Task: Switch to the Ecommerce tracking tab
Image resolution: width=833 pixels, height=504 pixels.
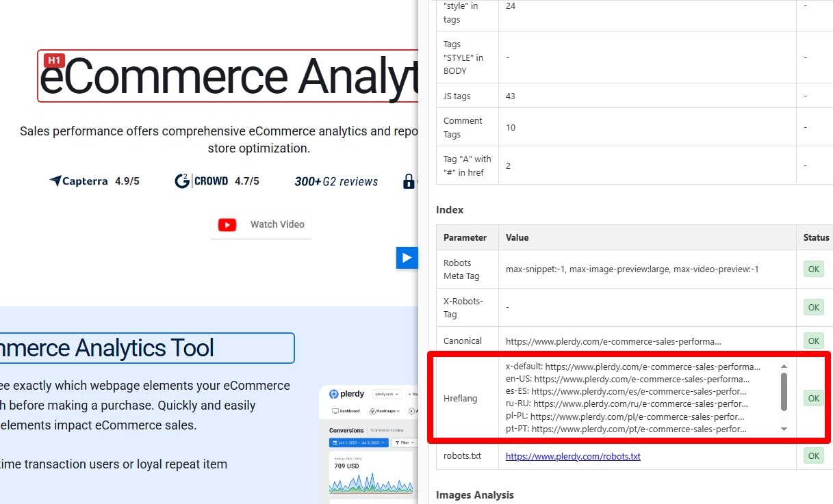Action: click(387, 430)
